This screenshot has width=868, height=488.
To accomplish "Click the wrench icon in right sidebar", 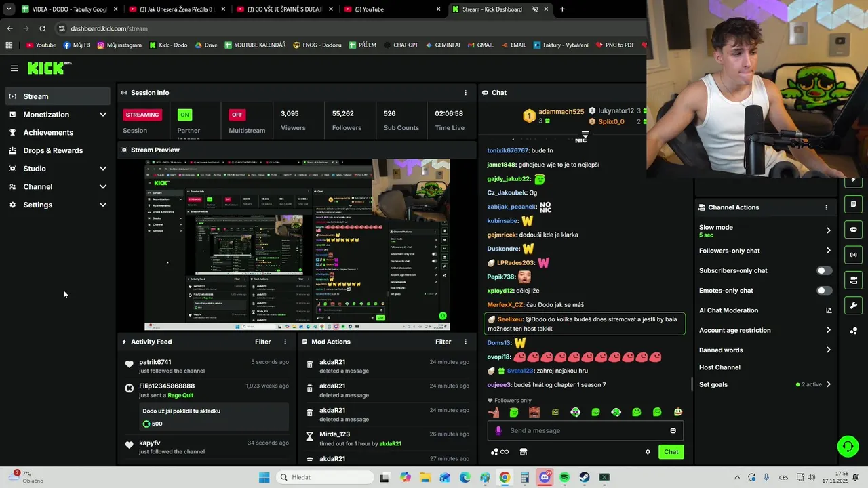I will click(853, 305).
